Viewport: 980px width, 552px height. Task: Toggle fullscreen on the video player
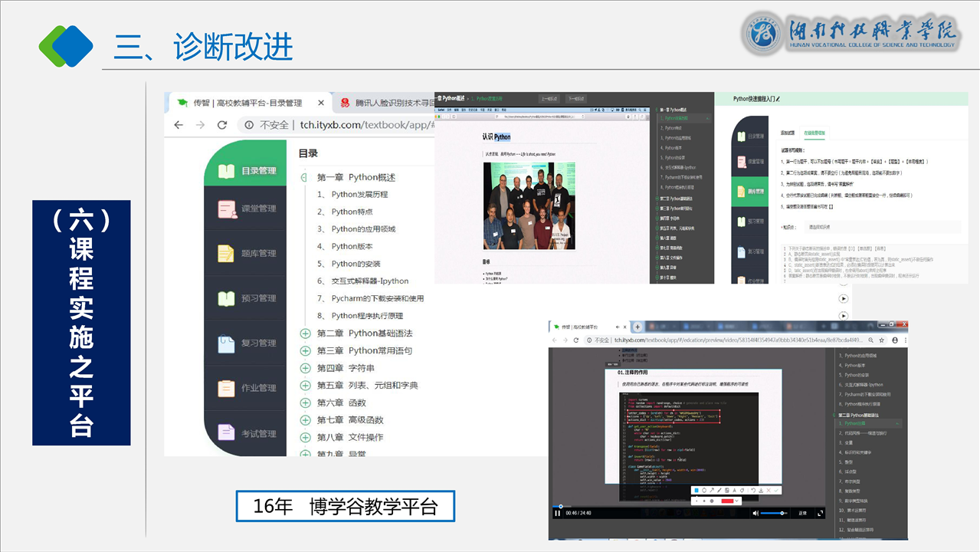(x=818, y=513)
